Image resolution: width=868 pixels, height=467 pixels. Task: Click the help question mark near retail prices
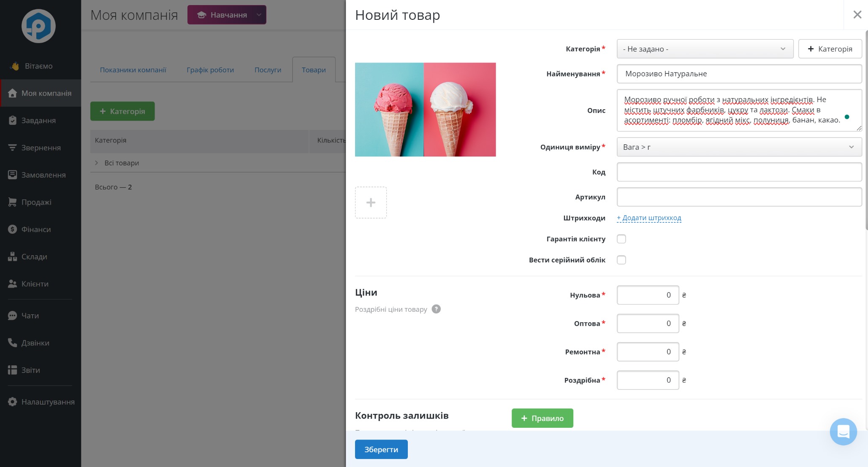tap(436, 309)
